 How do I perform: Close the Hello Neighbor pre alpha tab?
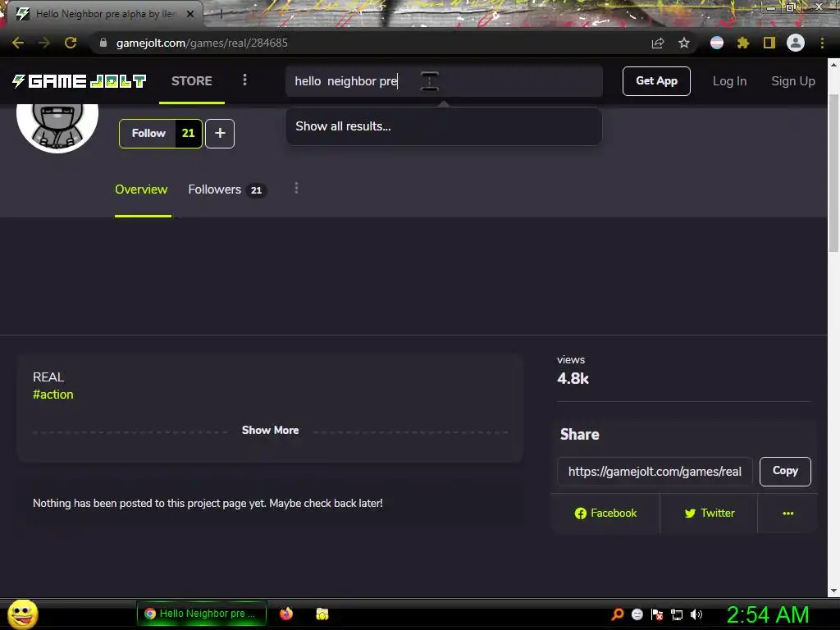click(x=190, y=14)
